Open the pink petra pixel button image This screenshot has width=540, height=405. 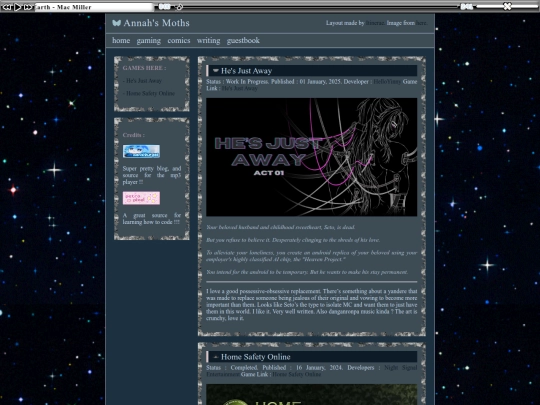point(141,198)
